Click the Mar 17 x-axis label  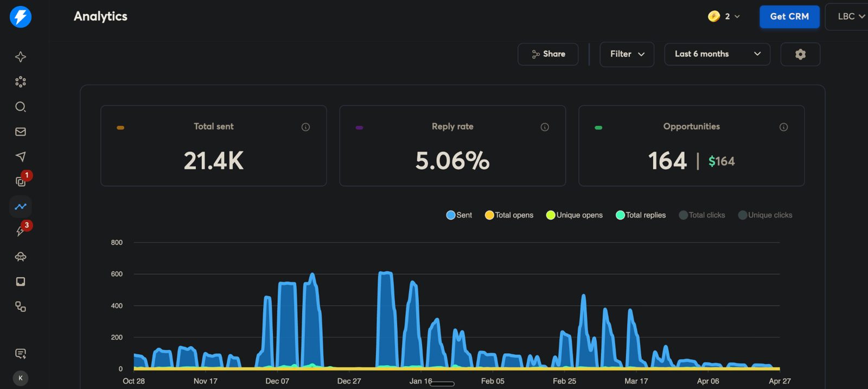click(636, 381)
